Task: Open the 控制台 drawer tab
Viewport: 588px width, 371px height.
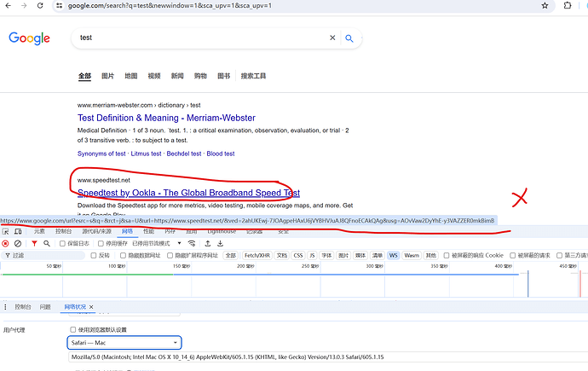Action: click(x=23, y=307)
